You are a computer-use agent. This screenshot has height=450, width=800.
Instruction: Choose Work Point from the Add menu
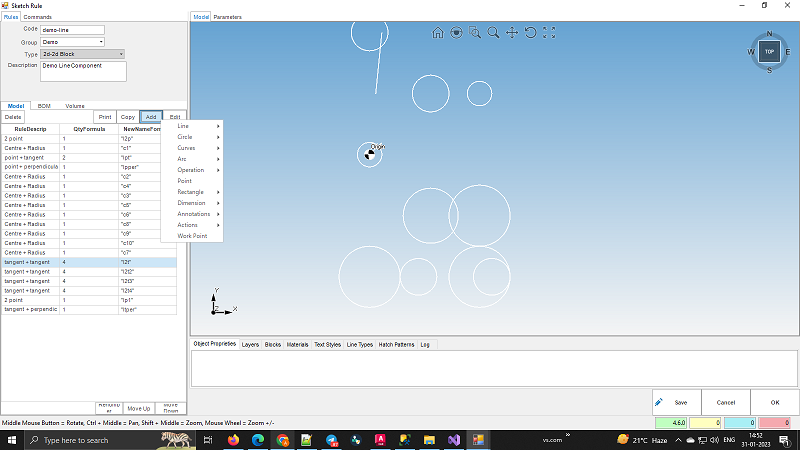click(191, 236)
